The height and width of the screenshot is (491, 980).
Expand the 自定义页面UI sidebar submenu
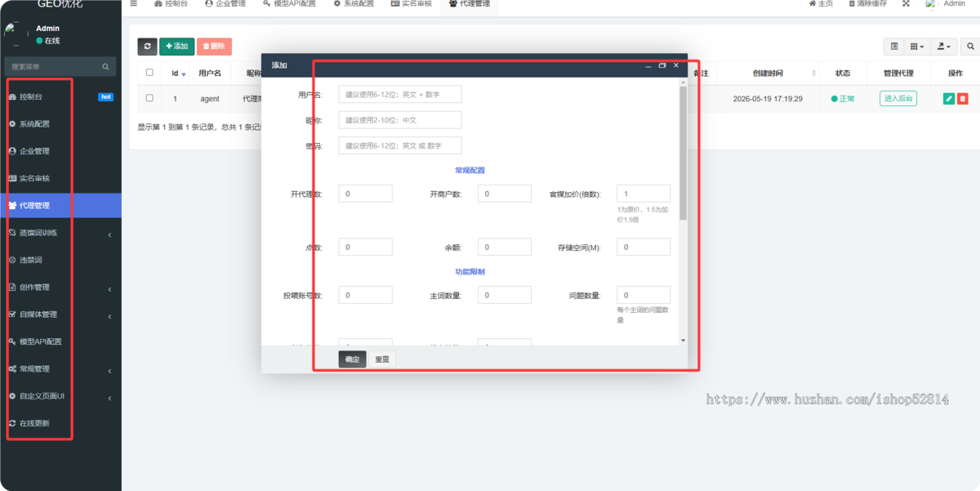point(60,396)
